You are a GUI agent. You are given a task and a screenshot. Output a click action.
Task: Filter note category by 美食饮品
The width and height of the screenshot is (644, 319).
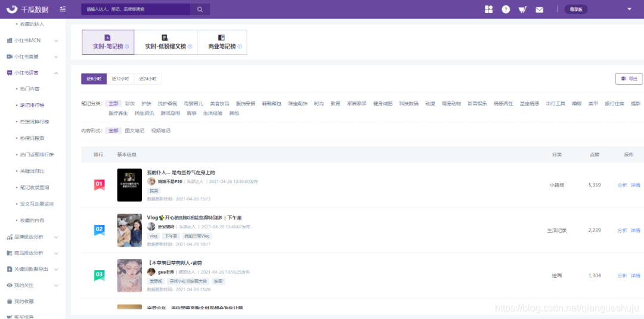tap(219, 104)
